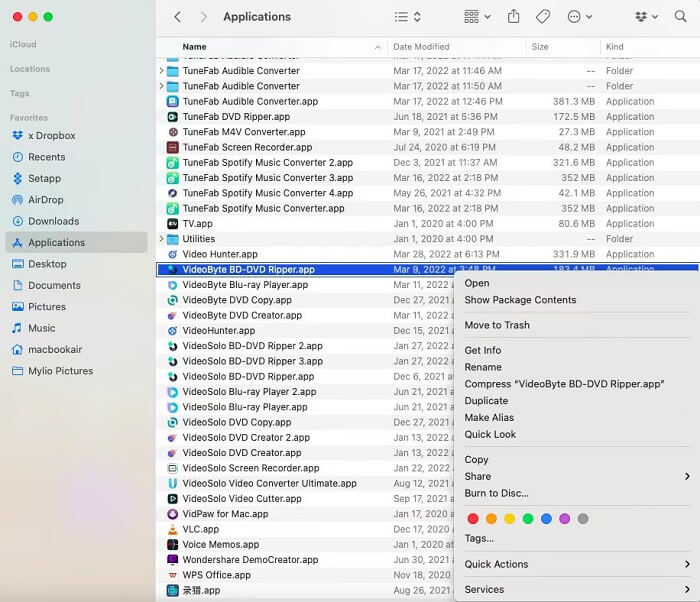
Task: Select Wondershare DemoCreator.app icon
Action: (x=172, y=560)
